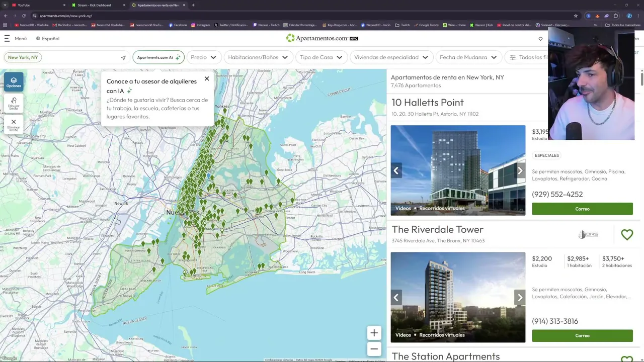Activate the Dibujar límite hand tool
This screenshot has width=644, height=362.
pyautogui.click(x=14, y=103)
